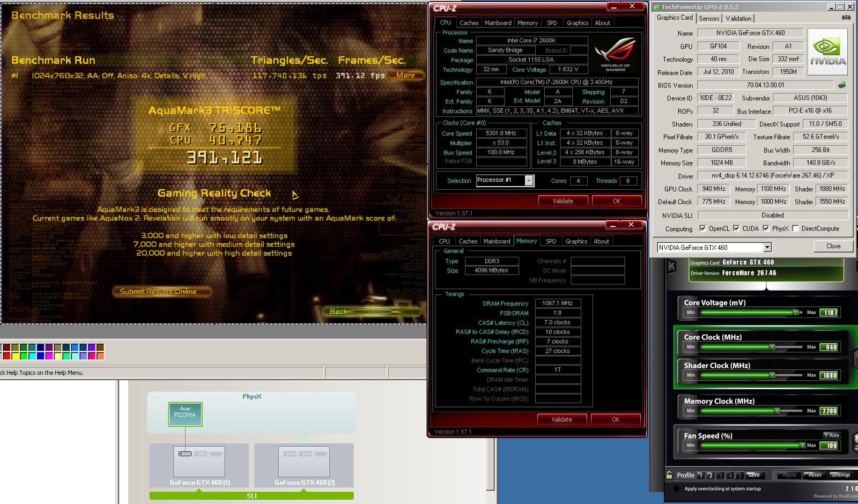Image resolution: width=858 pixels, height=504 pixels.
Task: Open Graphics tab in top CPU-Z window
Action: pos(578,23)
